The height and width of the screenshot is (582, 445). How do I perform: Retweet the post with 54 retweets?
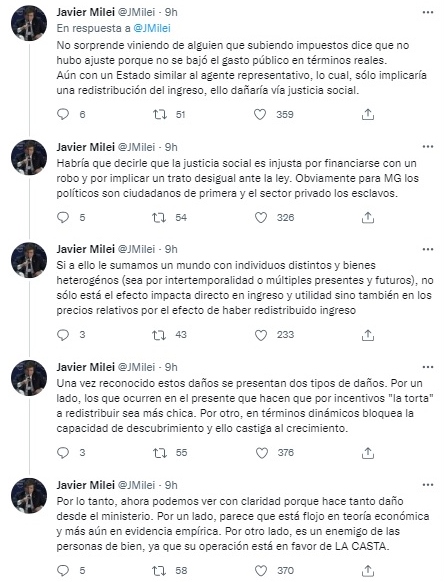(x=160, y=218)
